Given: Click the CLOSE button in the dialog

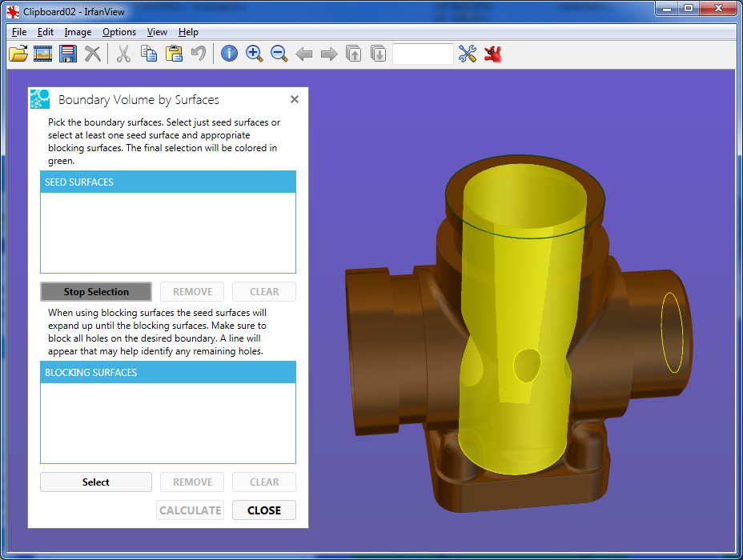Looking at the screenshot, I should point(264,510).
